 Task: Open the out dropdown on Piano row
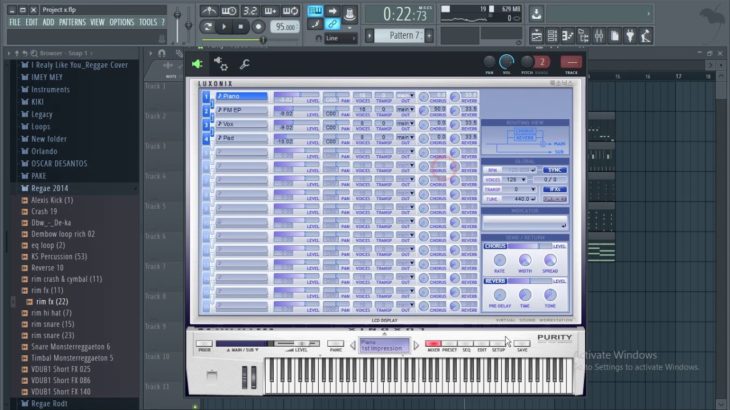coord(405,96)
